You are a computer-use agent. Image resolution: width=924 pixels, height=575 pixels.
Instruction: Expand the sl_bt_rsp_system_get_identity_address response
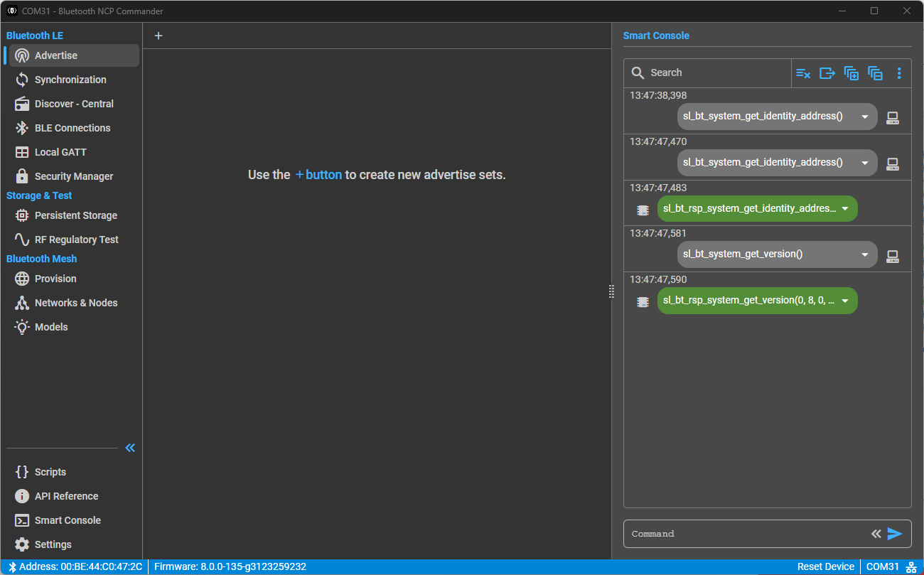pyautogui.click(x=845, y=209)
